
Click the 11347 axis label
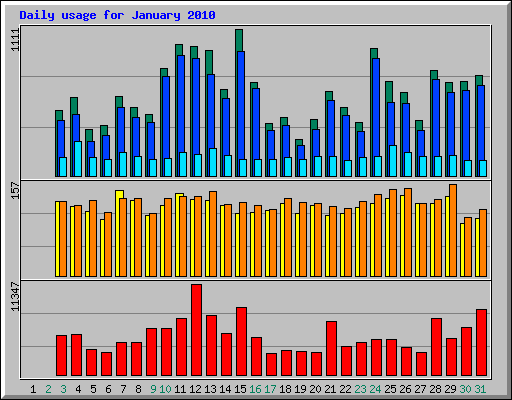[x=15, y=297]
